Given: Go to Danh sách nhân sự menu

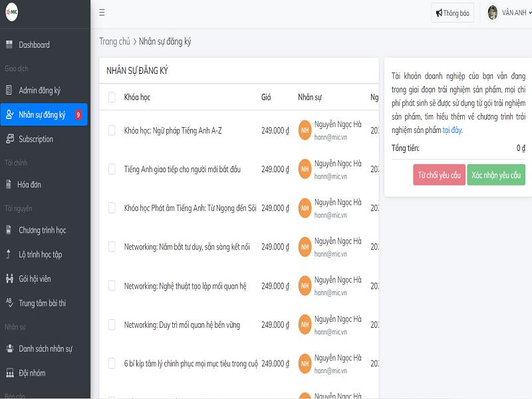Looking at the screenshot, I should (45, 348).
